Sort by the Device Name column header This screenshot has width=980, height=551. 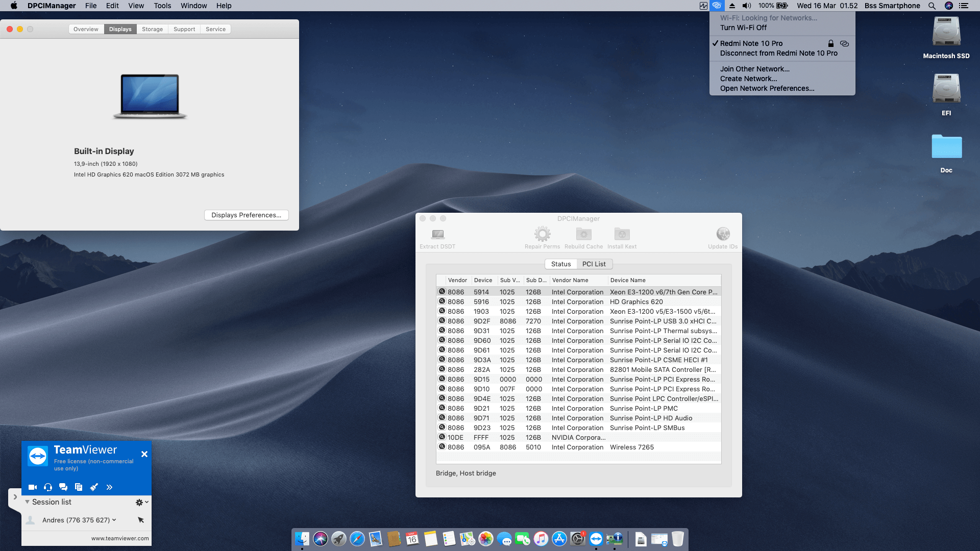click(x=664, y=280)
